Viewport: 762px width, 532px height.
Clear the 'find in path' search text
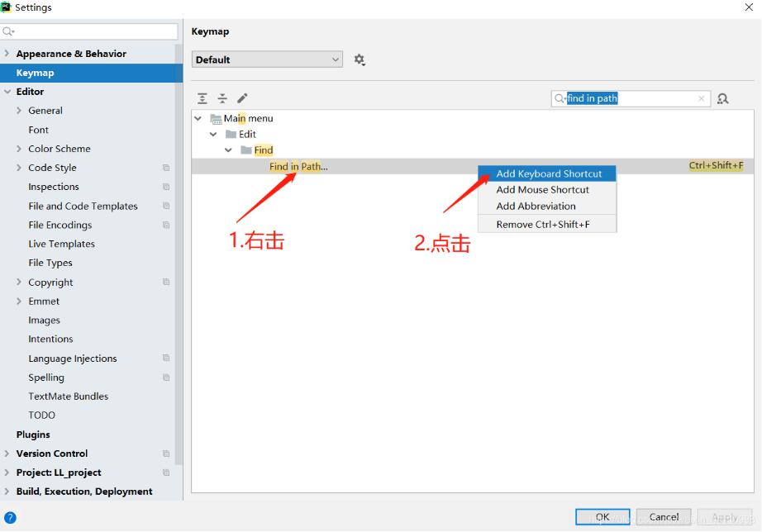(x=701, y=98)
